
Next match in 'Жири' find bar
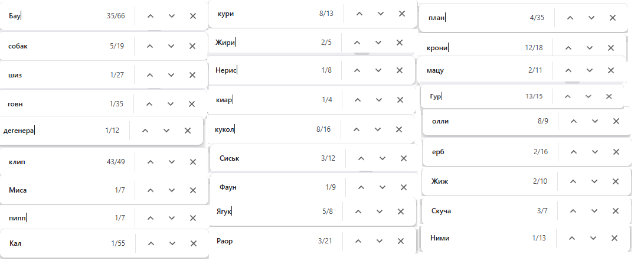(378, 43)
